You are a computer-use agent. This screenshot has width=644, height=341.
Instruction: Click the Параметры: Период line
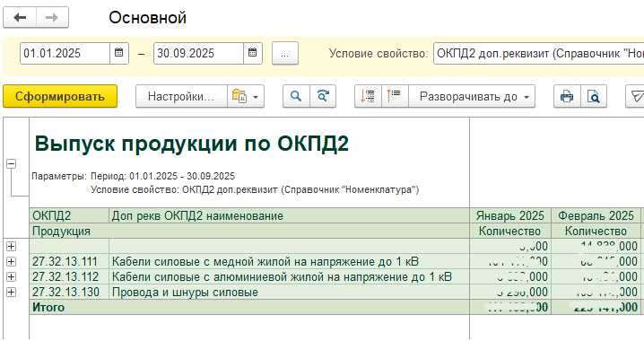133,176
